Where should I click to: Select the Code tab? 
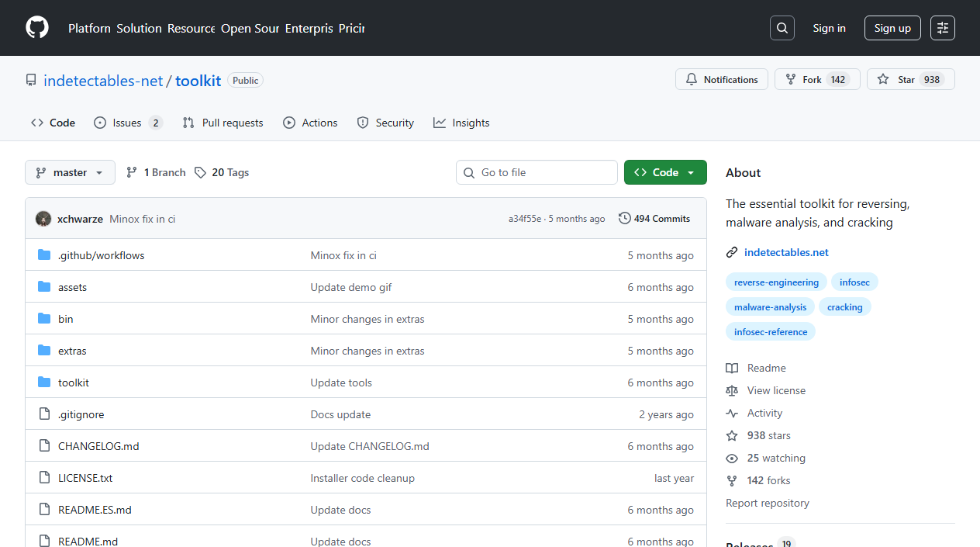[x=53, y=123]
